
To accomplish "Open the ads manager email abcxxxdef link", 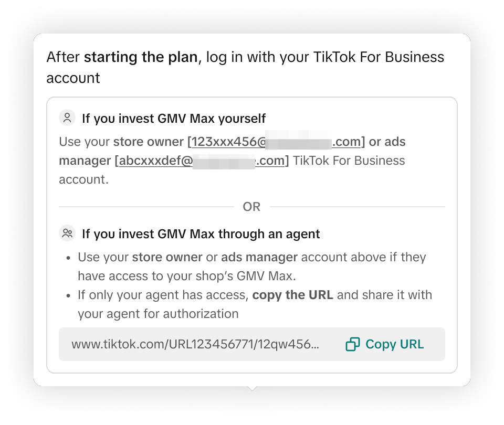I will pyautogui.click(x=202, y=161).
